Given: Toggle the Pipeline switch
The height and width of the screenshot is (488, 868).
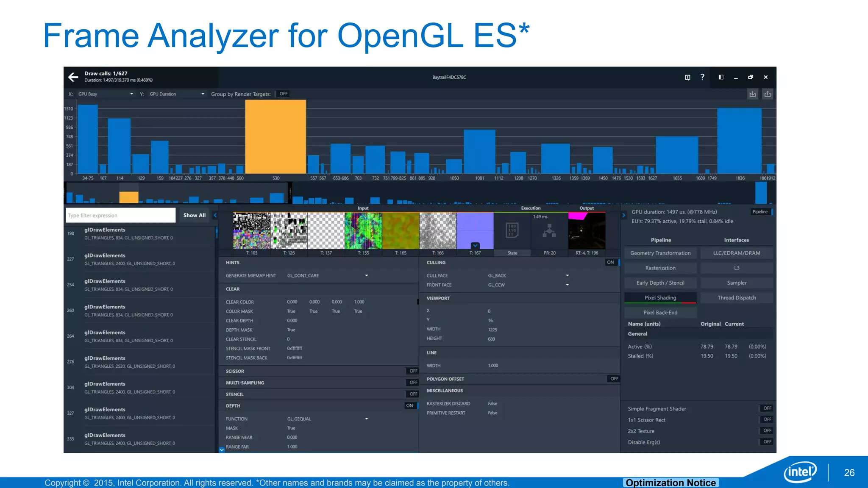Looking at the screenshot, I should coord(762,212).
